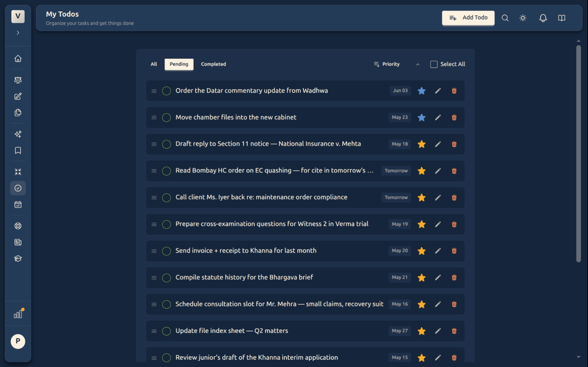
Task: Switch to the Pending tab
Action: [179, 64]
